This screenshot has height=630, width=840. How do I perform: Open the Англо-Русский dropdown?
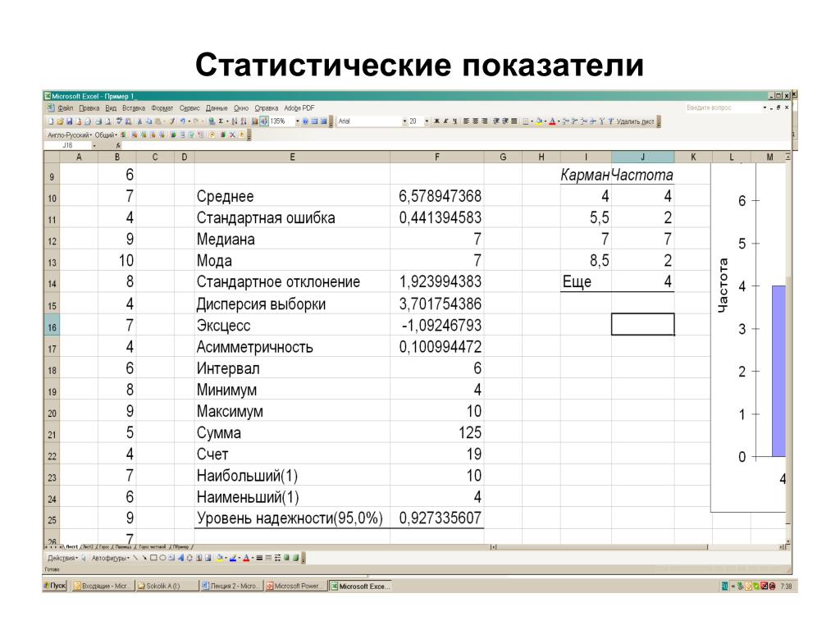point(70,135)
